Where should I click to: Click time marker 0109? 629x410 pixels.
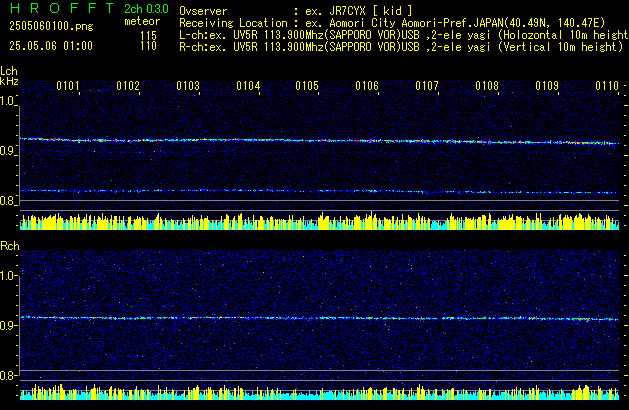coord(547,86)
